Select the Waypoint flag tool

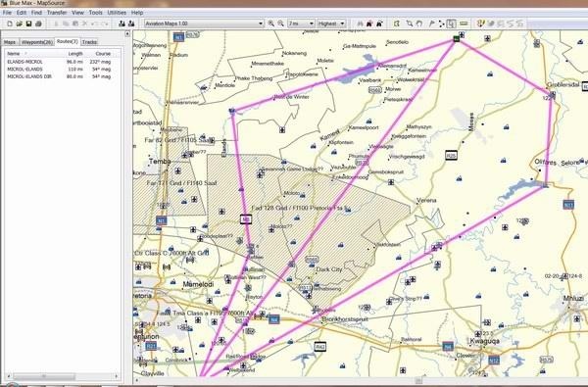(431, 24)
